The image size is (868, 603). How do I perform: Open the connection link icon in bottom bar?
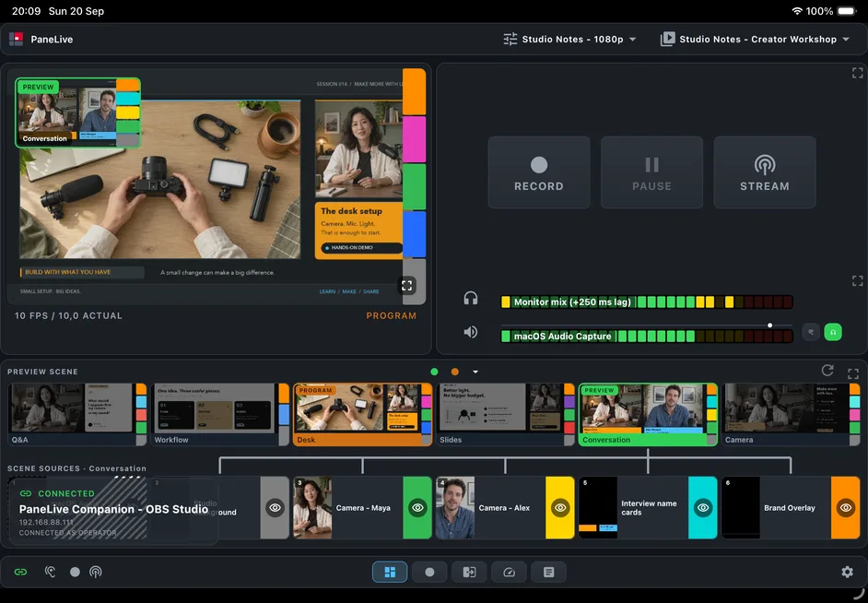coord(20,572)
